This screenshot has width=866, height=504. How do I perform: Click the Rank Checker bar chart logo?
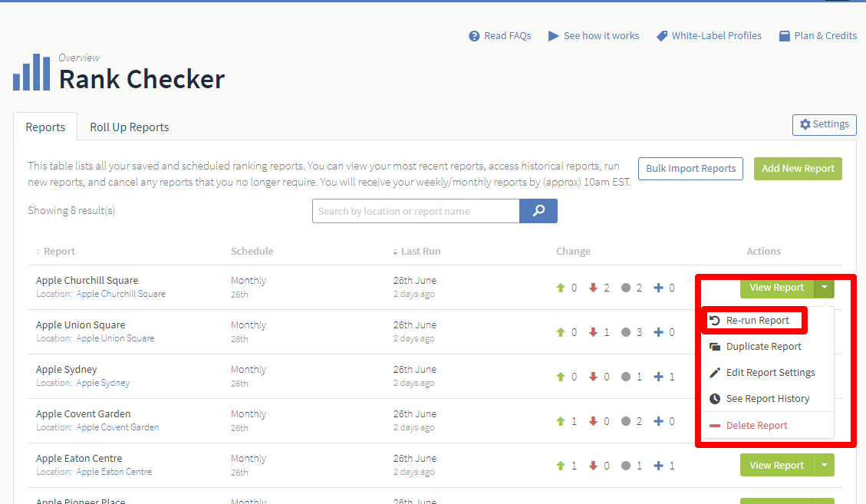31,72
